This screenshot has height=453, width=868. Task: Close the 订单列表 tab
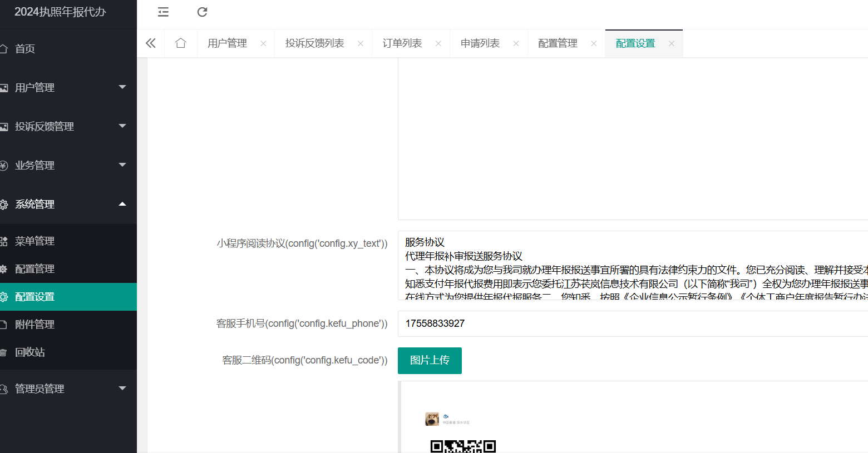tap(438, 43)
